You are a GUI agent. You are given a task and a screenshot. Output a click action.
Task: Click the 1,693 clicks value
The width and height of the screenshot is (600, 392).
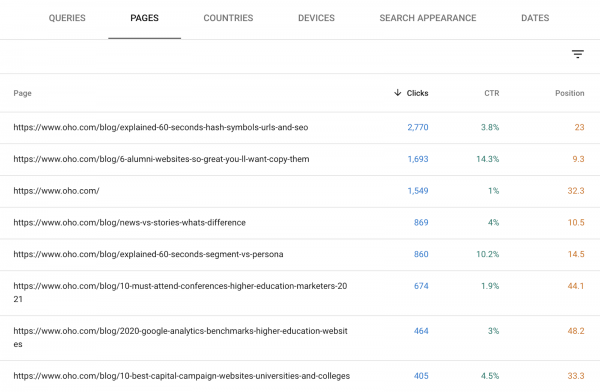click(x=417, y=159)
